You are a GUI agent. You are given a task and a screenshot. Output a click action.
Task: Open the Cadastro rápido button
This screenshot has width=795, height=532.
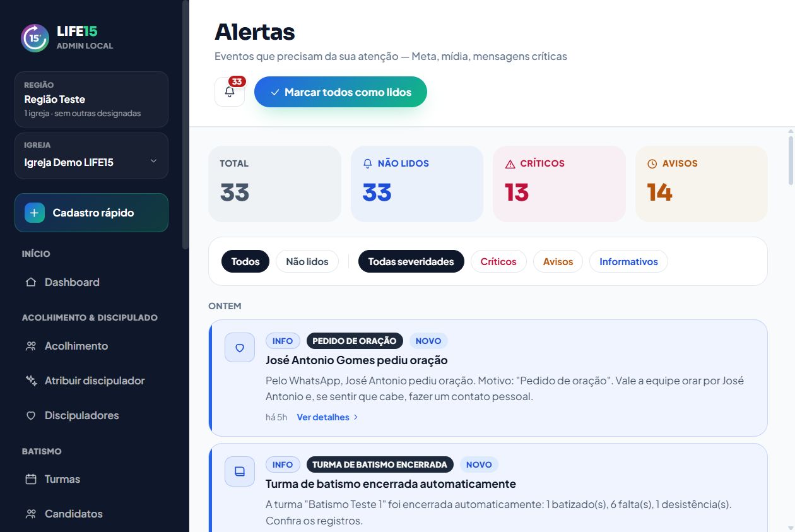[x=91, y=213]
